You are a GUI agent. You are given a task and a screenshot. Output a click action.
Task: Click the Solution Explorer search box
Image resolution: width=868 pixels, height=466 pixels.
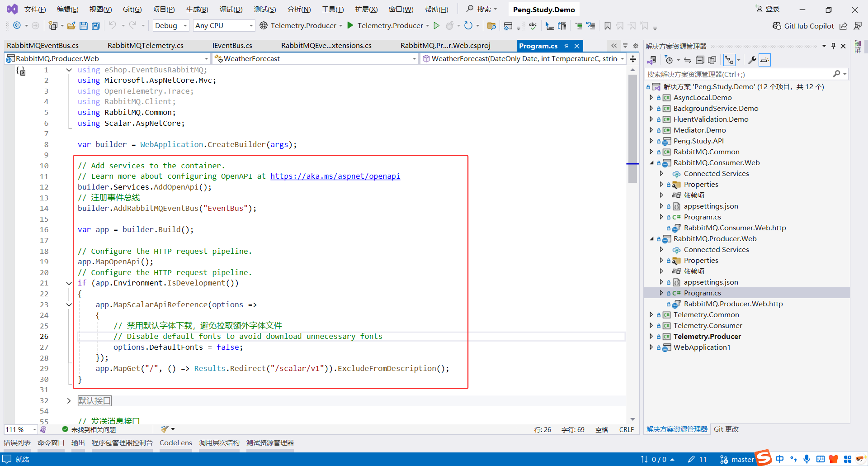746,74
